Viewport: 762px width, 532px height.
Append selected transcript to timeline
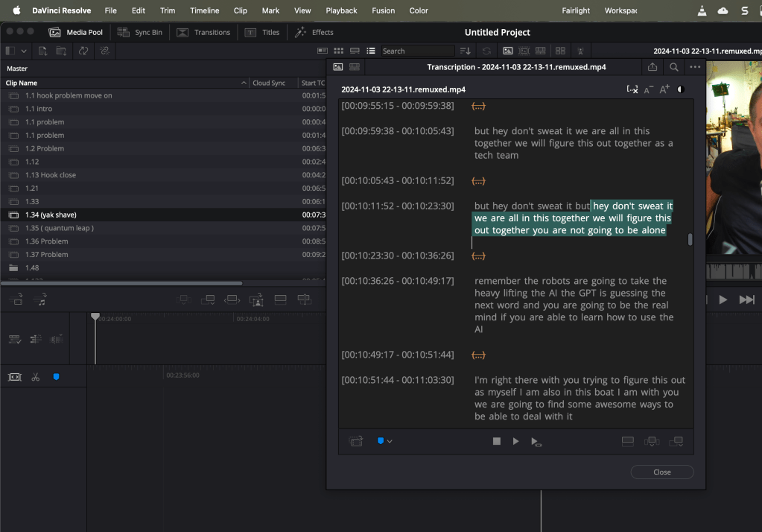click(676, 441)
